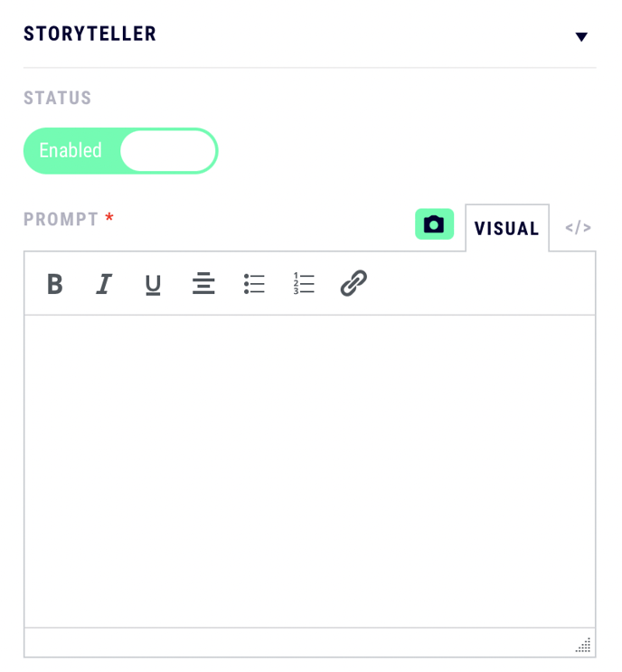
Task: Switch to the Visual editor tab
Action: point(506,229)
